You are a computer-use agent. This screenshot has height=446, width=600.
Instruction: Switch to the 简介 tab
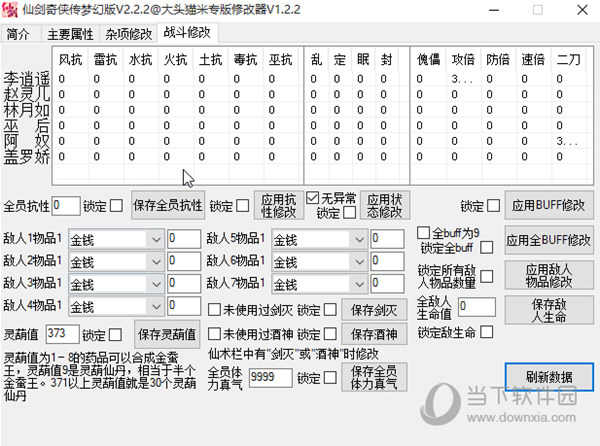18,34
